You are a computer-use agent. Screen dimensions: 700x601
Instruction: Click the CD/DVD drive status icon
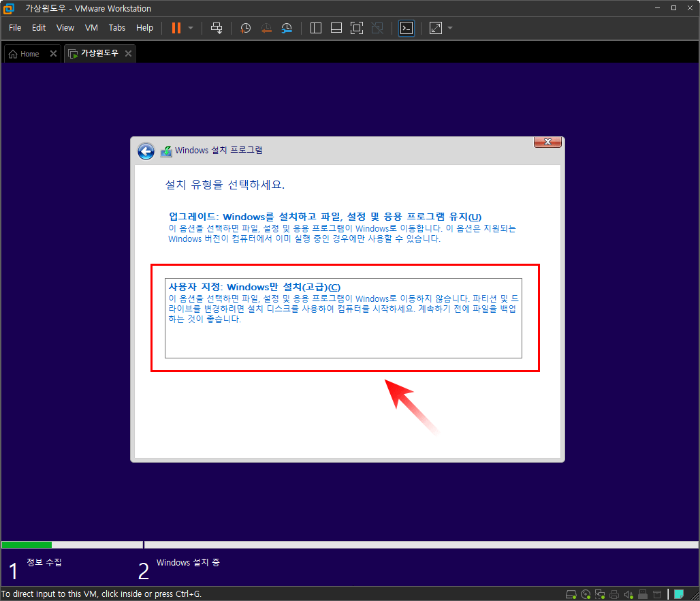586,594
